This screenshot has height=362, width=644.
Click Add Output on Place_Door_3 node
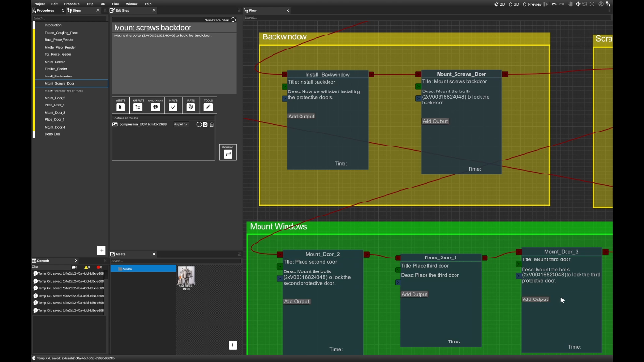(x=414, y=294)
